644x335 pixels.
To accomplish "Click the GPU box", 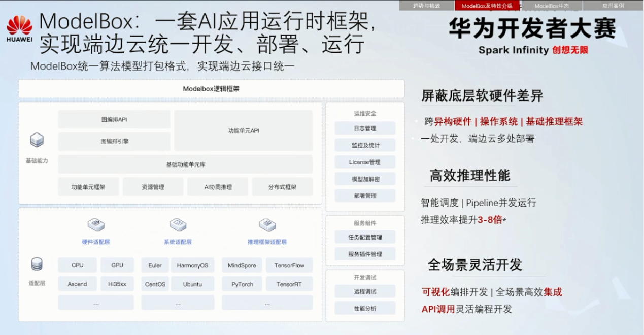I will point(117,265).
